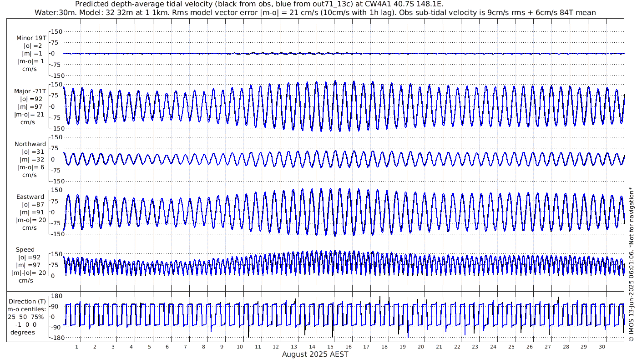Click the 180 tick label on the Direction axis
Screen dimensions: 637x364
click(x=56, y=296)
